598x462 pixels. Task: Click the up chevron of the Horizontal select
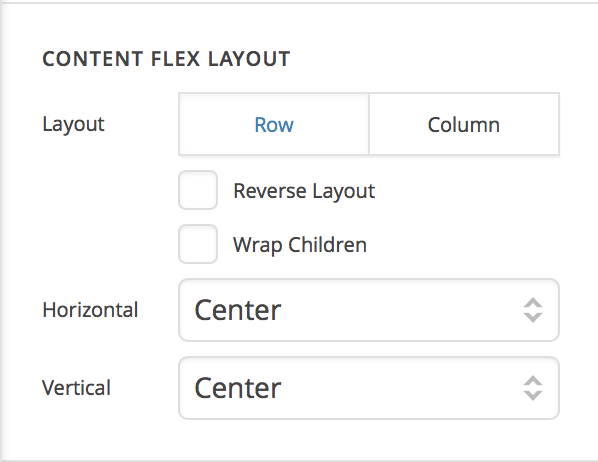coord(533,303)
